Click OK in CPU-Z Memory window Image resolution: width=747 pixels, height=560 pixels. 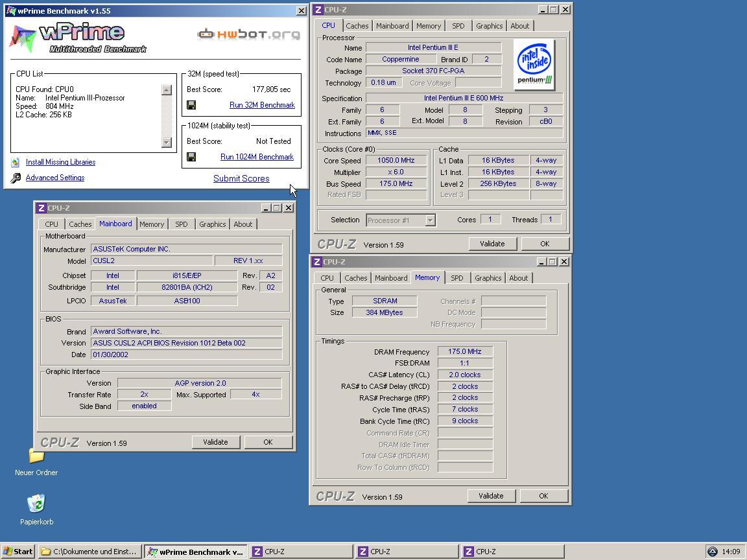[543, 496]
